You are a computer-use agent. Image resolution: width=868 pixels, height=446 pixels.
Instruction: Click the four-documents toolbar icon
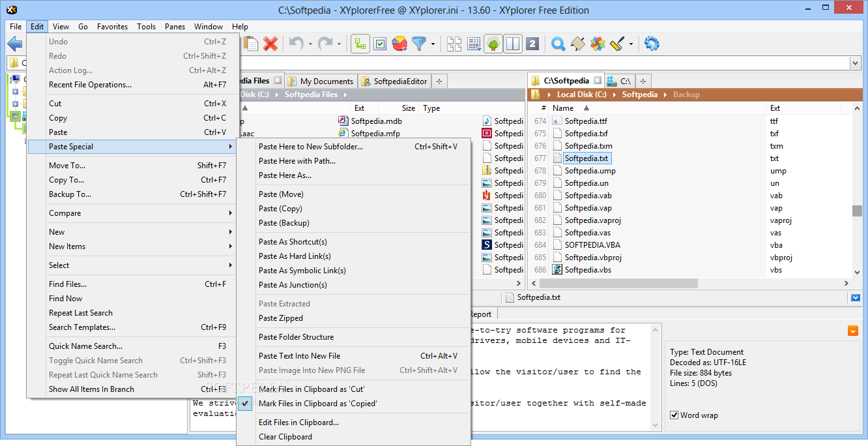454,44
